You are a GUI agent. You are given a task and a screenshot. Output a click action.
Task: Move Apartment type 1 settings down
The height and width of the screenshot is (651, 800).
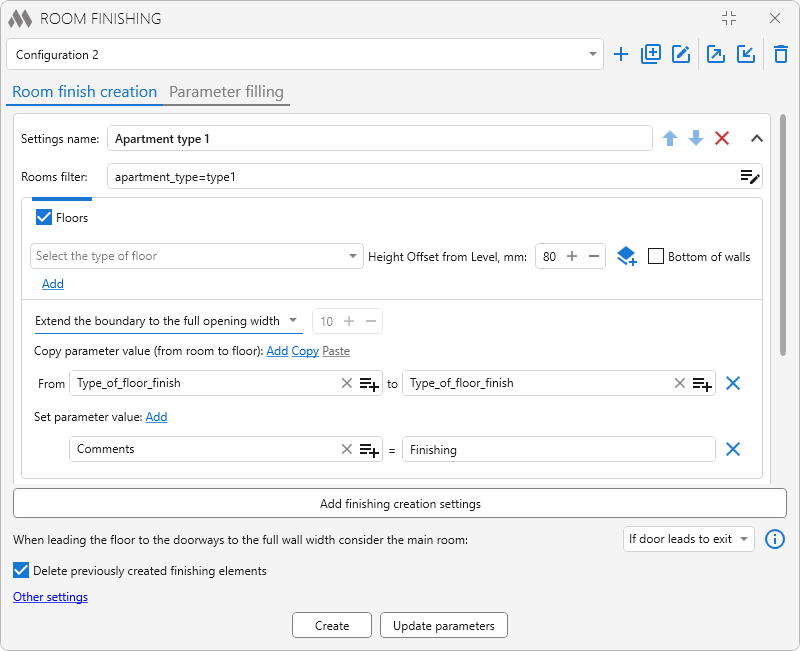696,138
